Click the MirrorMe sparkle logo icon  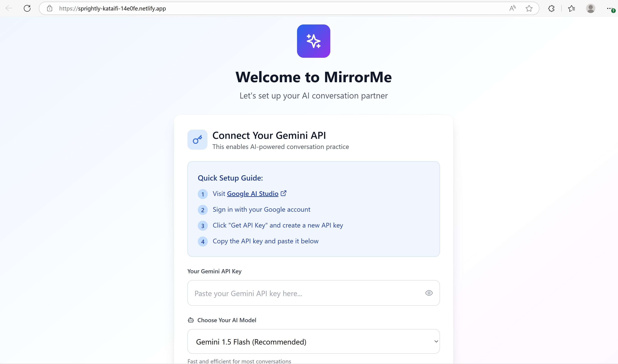click(313, 41)
